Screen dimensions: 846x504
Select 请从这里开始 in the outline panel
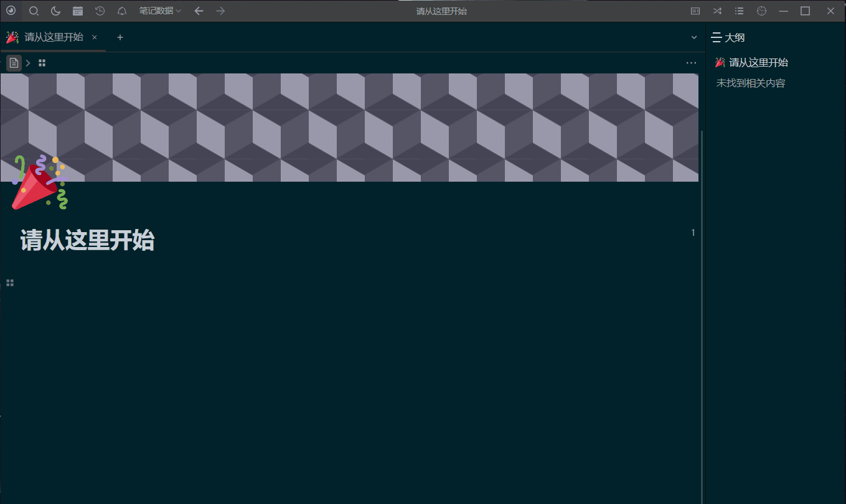[758, 62]
